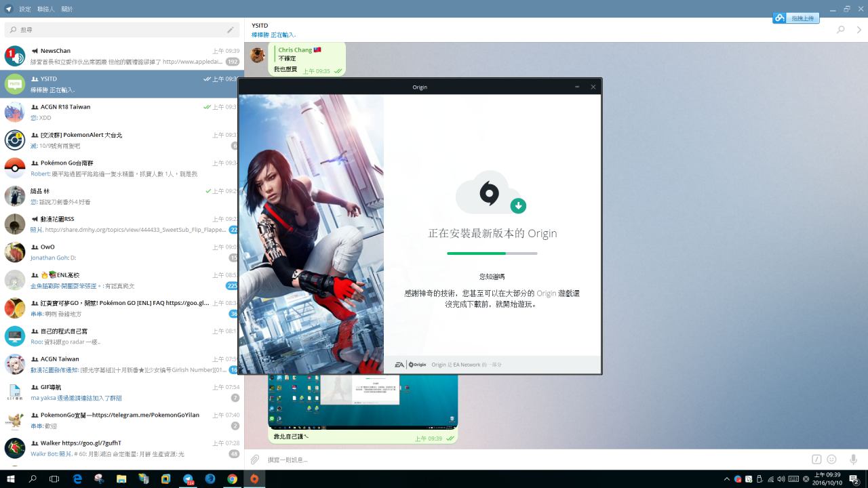
Task: Click the microphone voice message icon
Action: (853, 460)
